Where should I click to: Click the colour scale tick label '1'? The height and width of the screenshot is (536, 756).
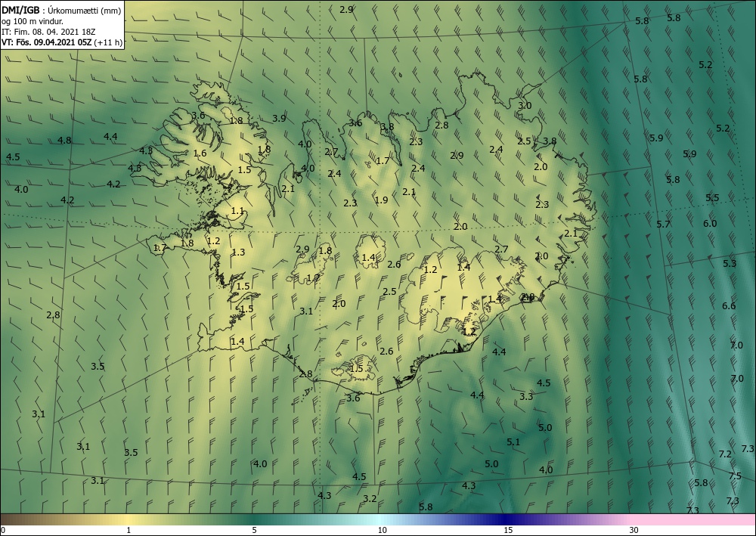coord(129,530)
